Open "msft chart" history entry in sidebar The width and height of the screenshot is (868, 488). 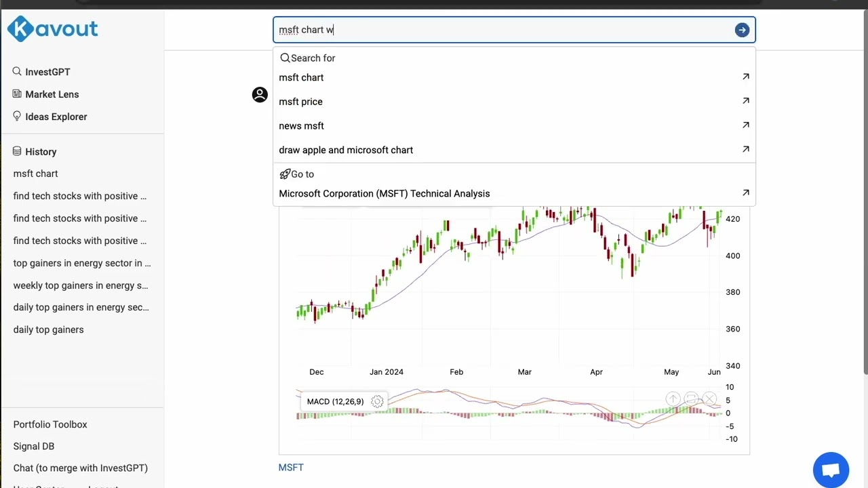(36, 174)
